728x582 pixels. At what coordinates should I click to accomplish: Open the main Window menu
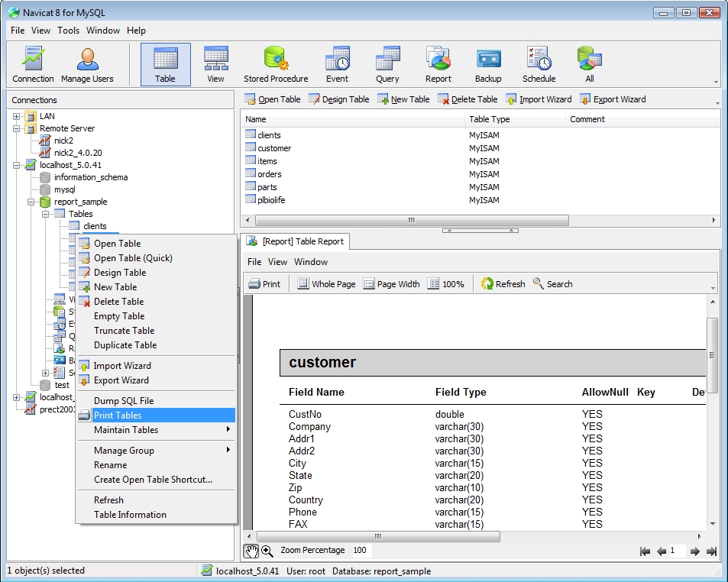pos(103,31)
